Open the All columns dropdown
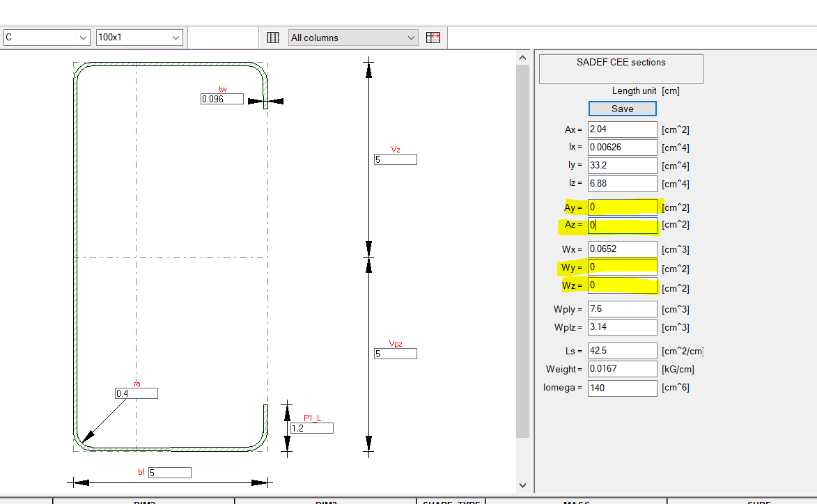 pyautogui.click(x=353, y=38)
